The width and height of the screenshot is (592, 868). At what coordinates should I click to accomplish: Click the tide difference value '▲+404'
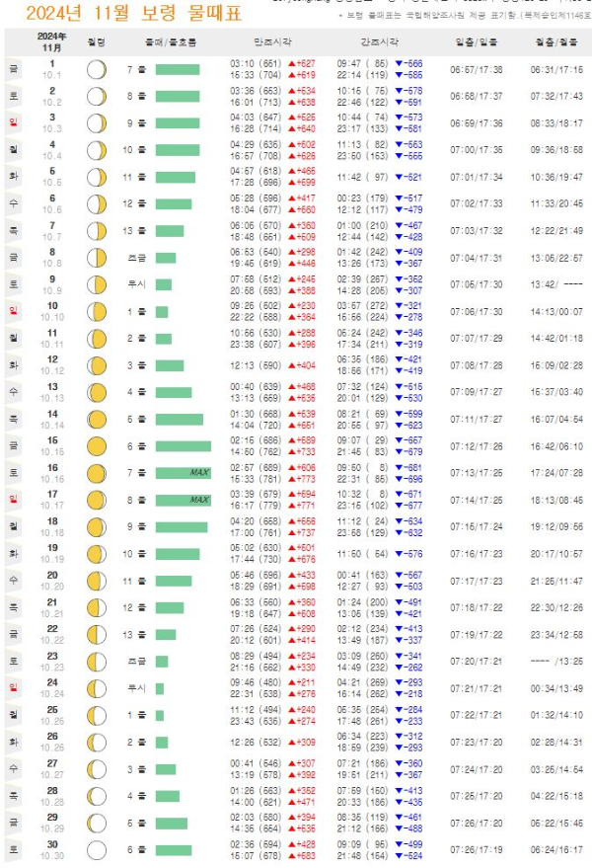(302, 365)
